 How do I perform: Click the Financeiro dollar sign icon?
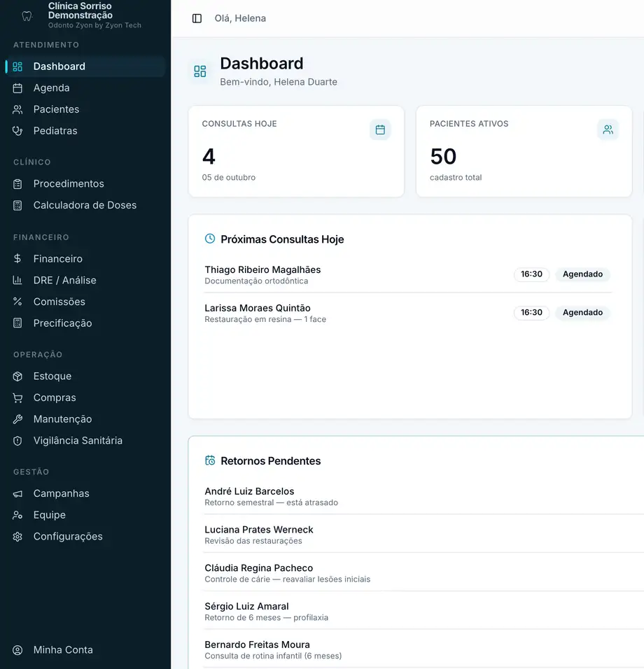click(x=17, y=258)
